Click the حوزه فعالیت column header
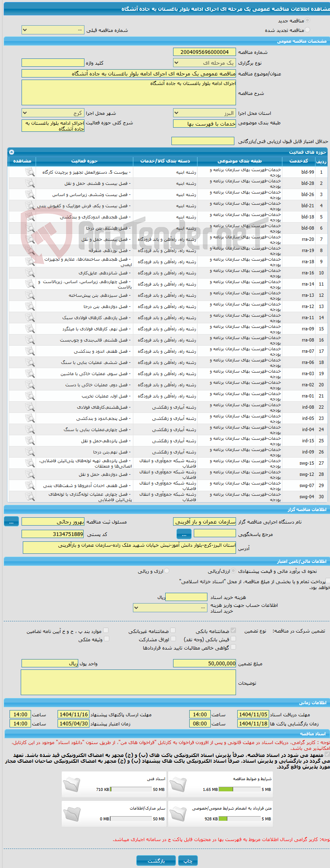This screenshot has width=330, height=868. coord(84,161)
